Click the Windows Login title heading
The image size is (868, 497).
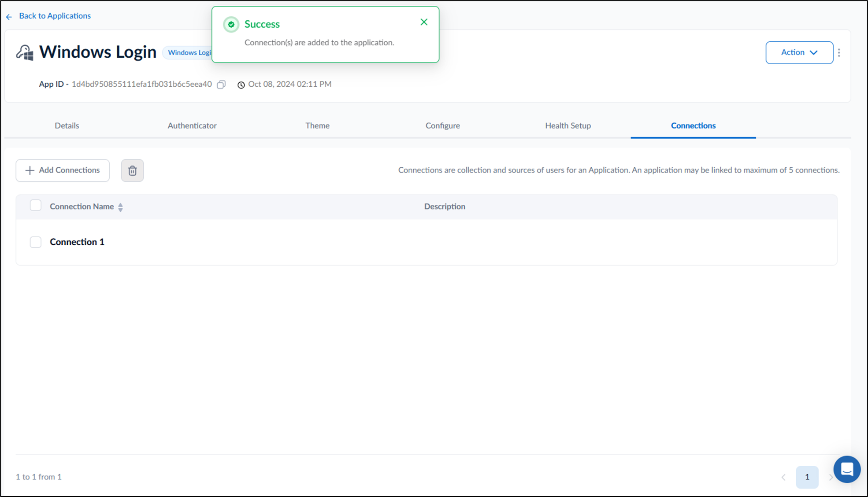(98, 52)
